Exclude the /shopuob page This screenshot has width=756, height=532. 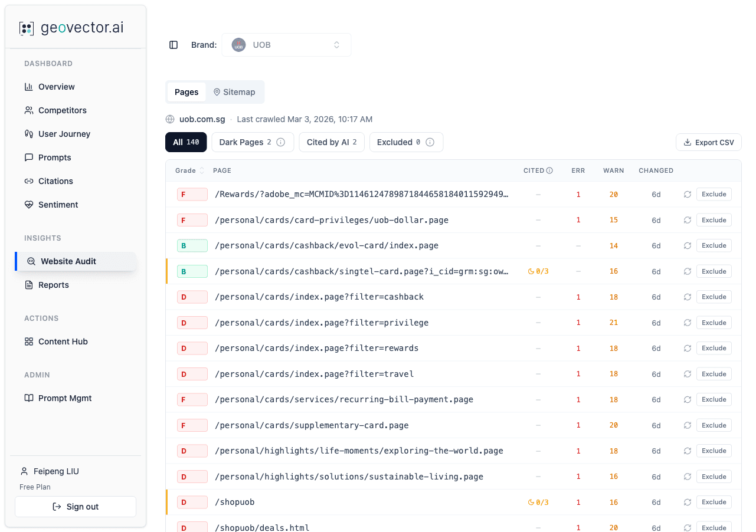pos(714,502)
